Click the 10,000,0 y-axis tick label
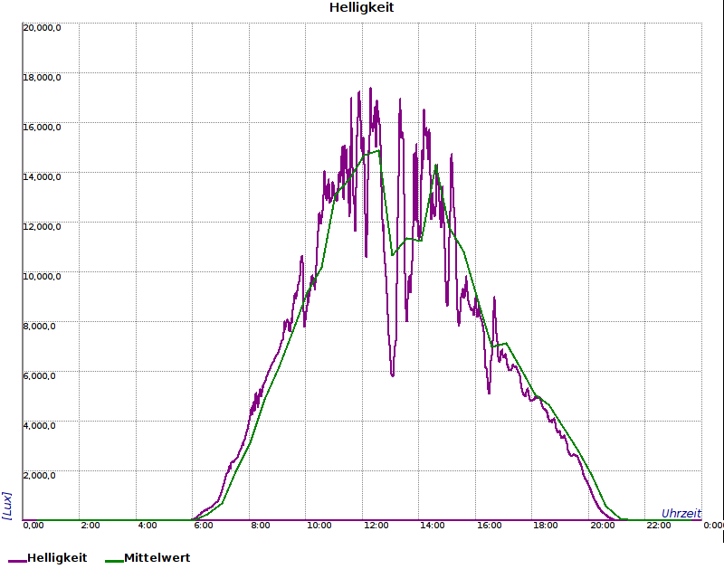The image size is (724, 588). 42,277
